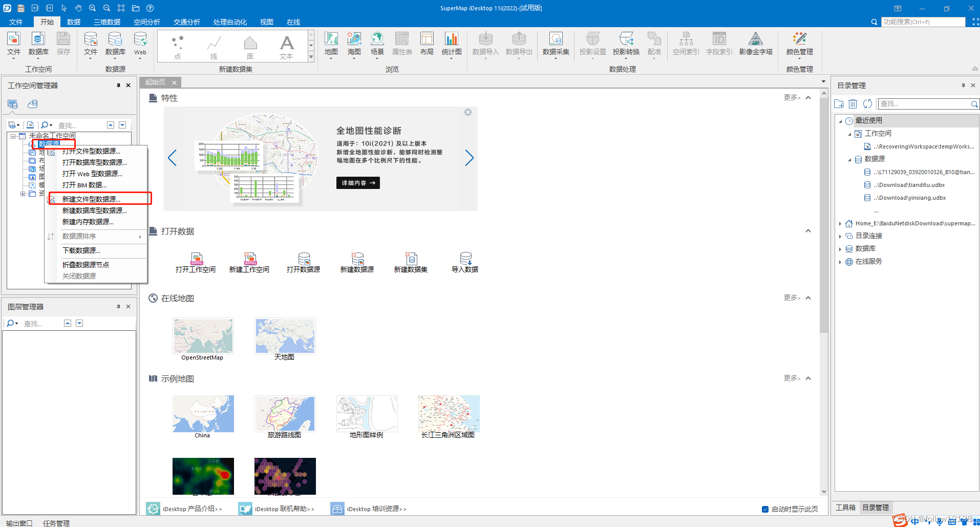Open iDesktop 培训资源 link
Viewport: 980px width, 527px height.
pos(376,509)
